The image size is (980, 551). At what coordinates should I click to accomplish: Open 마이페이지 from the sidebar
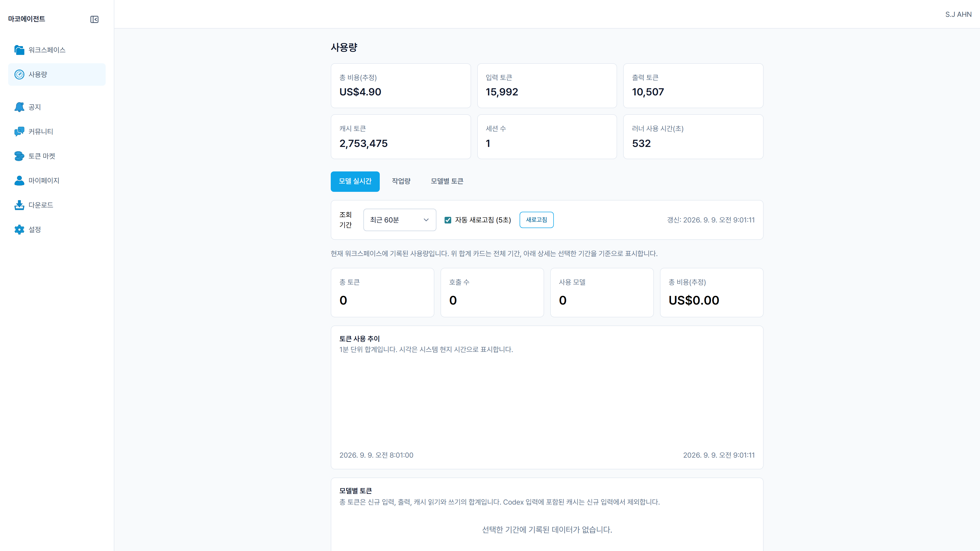click(57, 181)
